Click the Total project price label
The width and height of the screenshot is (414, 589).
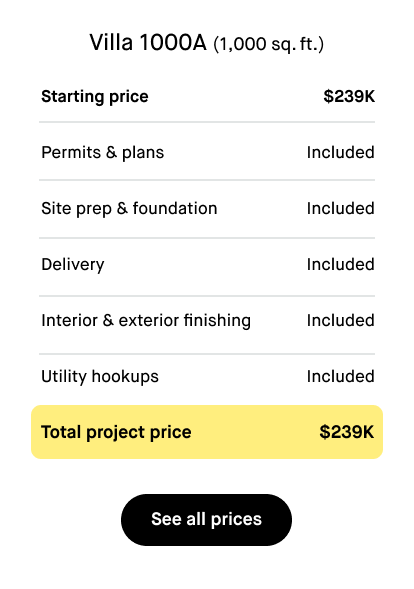(116, 432)
